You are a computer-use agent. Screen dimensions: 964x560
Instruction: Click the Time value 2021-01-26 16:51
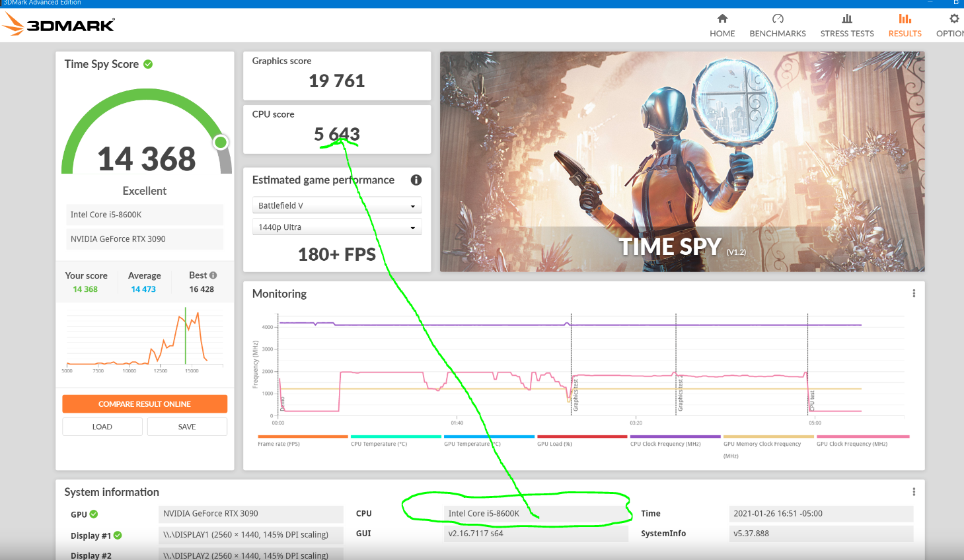pyautogui.click(x=821, y=514)
